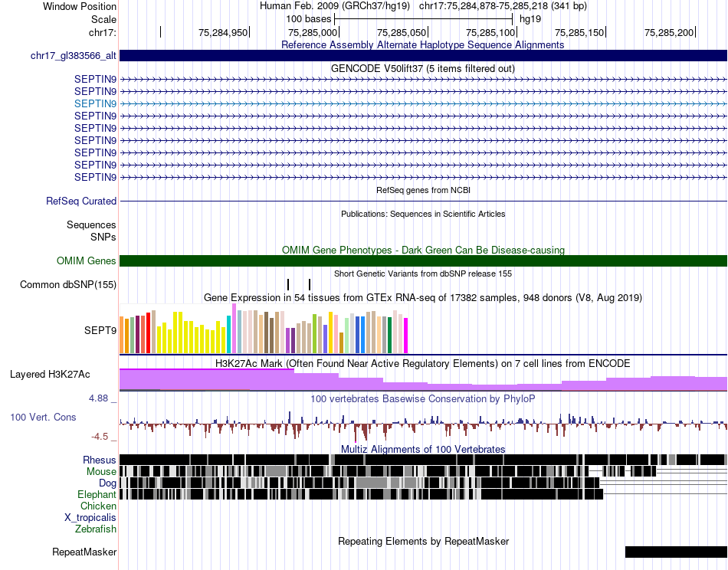
Task: Open the H3K27Ac Mark track title
Action: [x=423, y=363]
